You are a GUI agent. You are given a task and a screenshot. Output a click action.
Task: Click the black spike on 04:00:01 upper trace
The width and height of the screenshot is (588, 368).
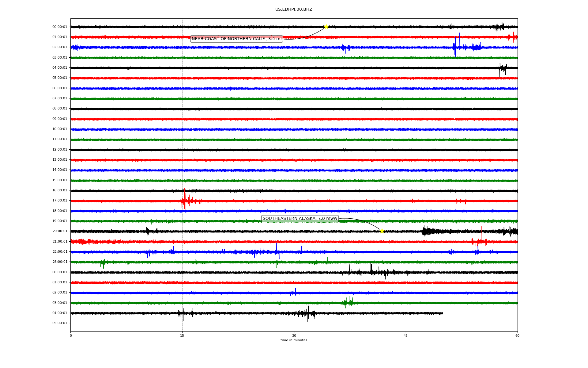[500, 69]
